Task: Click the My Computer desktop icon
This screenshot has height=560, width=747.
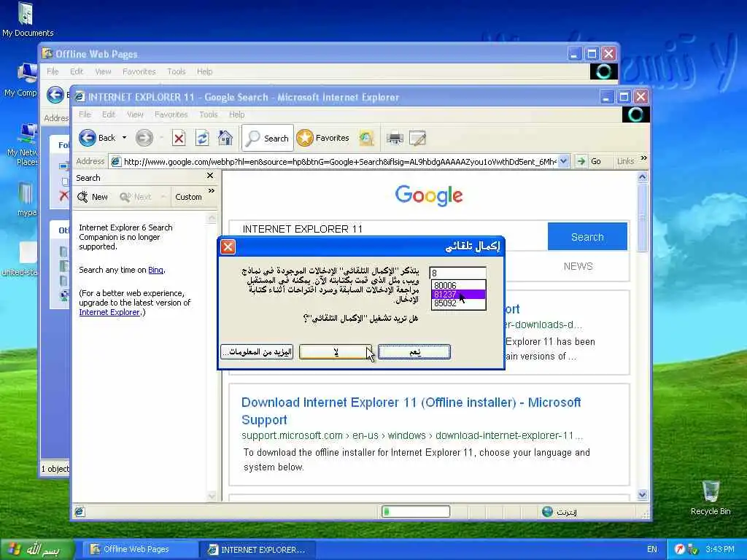Action: pyautogui.click(x=21, y=80)
